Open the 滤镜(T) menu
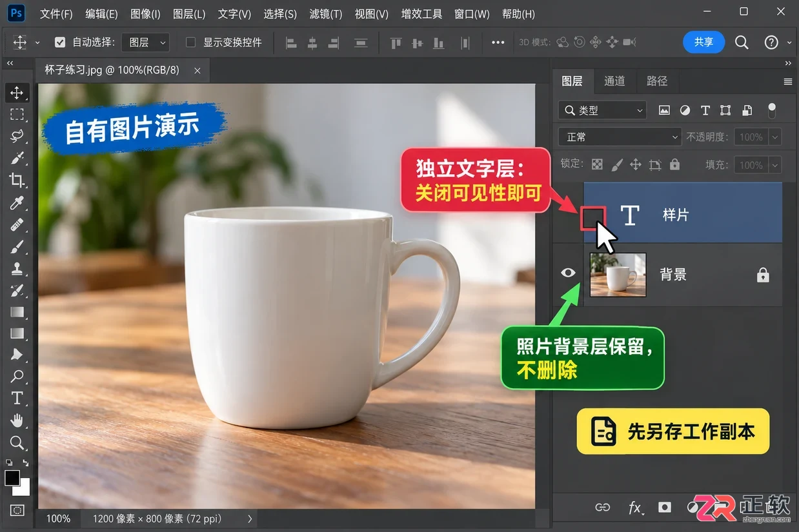799x532 pixels. pos(326,14)
